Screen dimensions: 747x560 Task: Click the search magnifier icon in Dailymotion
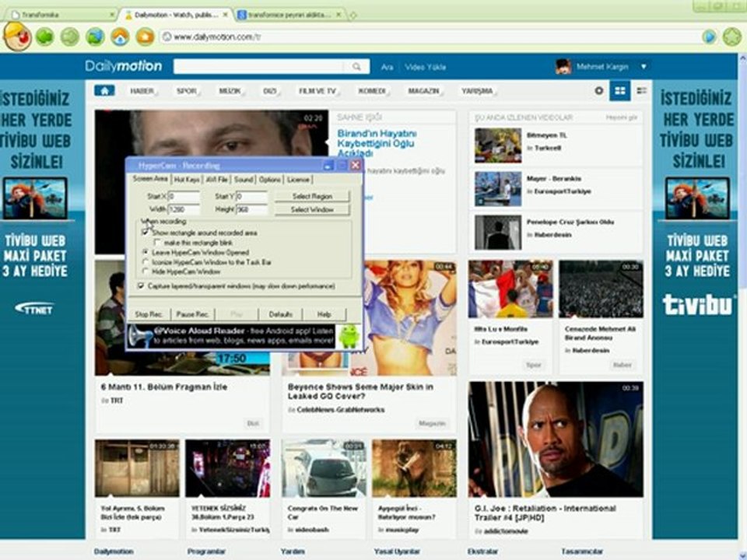[356, 67]
